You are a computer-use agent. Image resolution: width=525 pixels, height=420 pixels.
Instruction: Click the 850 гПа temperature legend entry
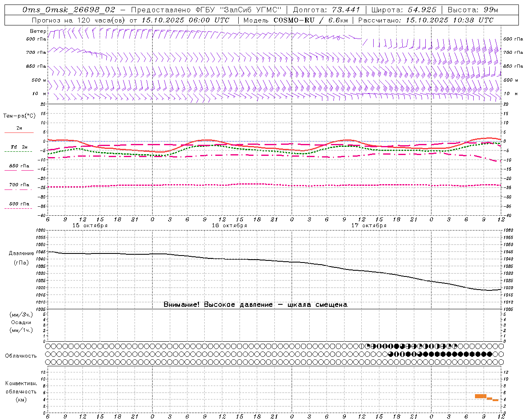[x=19, y=166]
